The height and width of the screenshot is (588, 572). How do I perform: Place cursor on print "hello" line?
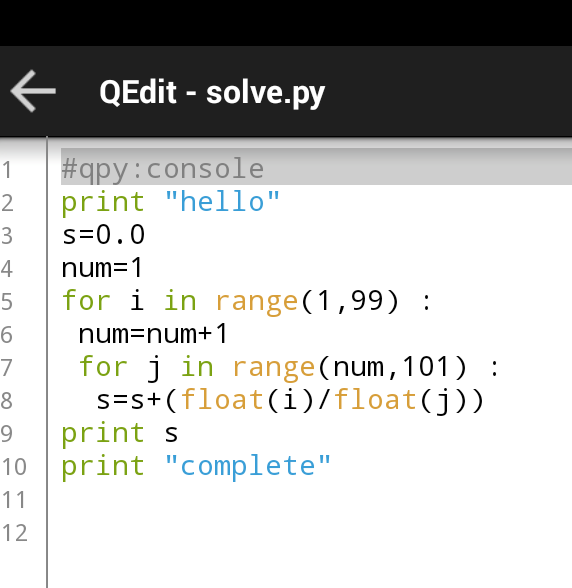[170, 202]
